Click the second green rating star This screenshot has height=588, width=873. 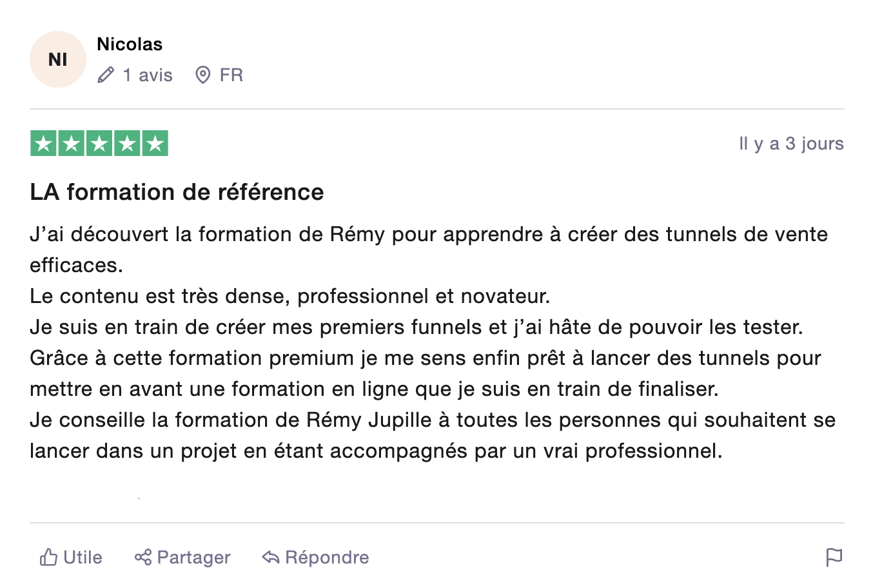[72, 144]
